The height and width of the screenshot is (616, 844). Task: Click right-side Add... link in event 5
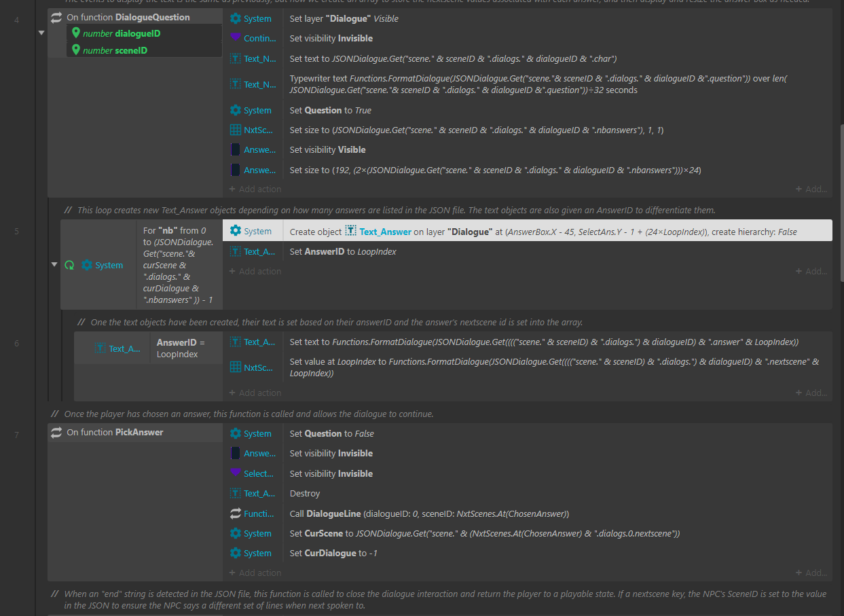(x=811, y=271)
